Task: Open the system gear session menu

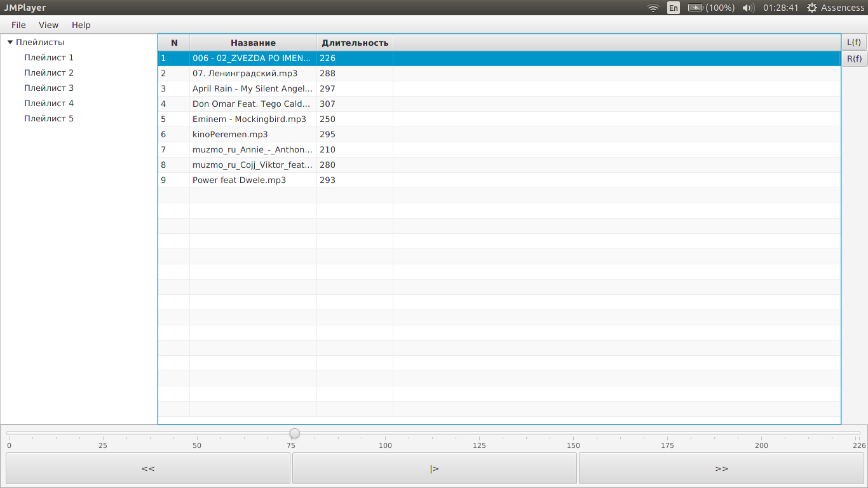Action: point(811,8)
